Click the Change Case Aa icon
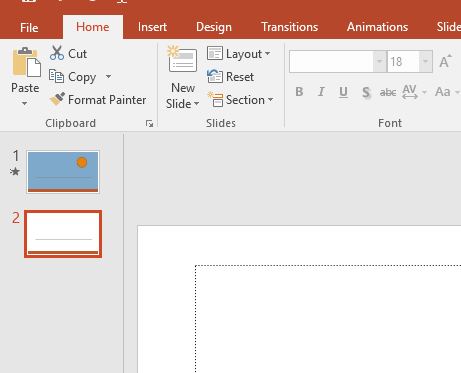The image size is (461, 373). (443, 92)
